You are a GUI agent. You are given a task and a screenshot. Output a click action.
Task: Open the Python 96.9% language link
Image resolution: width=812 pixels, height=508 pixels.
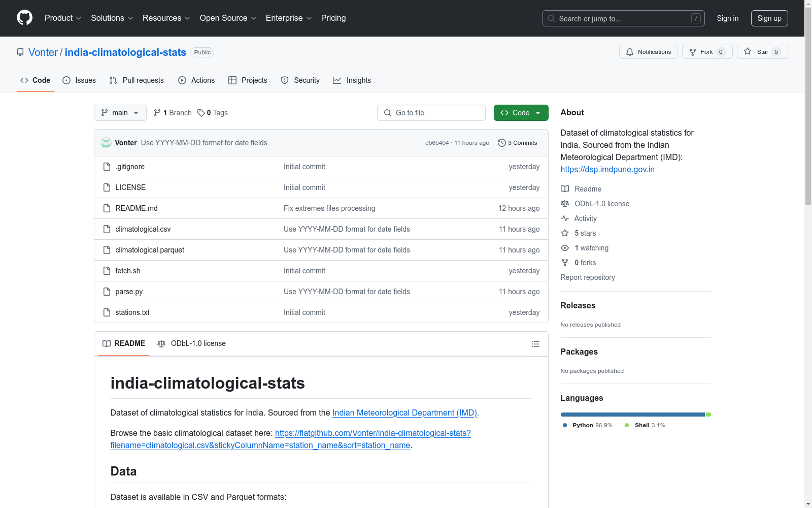pyautogui.click(x=588, y=425)
